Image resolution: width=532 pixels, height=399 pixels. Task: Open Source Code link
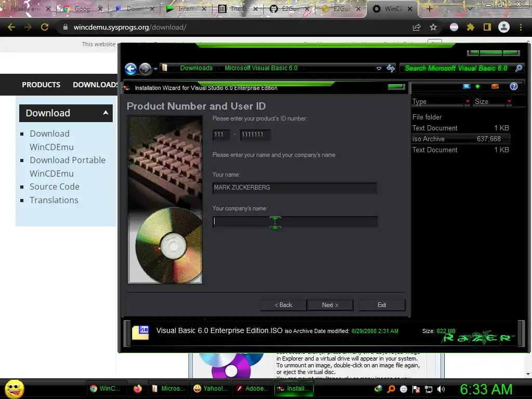pos(54,187)
